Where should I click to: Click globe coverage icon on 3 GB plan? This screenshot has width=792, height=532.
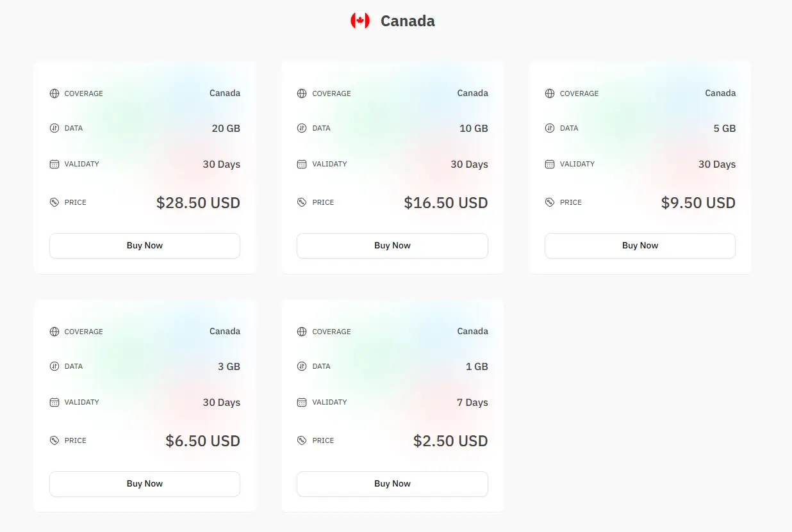point(54,332)
